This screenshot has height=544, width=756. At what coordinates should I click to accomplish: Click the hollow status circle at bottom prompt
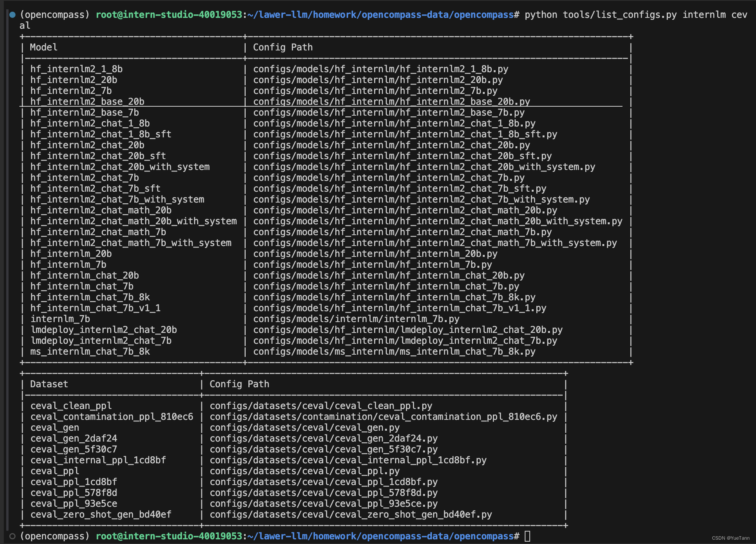[x=12, y=536]
